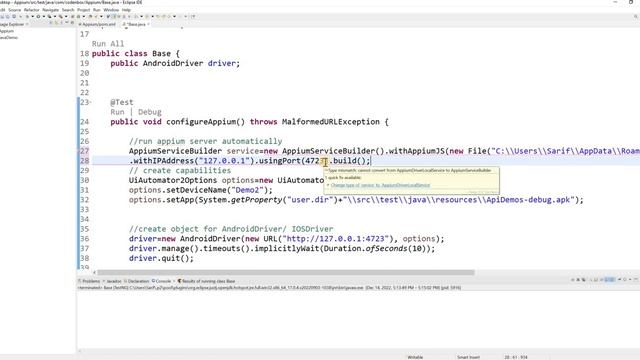
Task: Open the Navigate menu
Action: (x=51, y=10)
